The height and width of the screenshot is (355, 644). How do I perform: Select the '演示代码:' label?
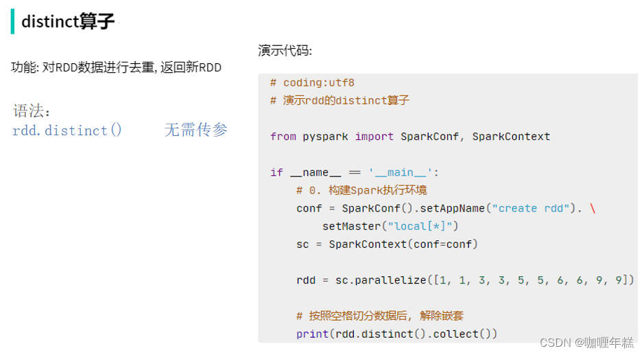pyautogui.click(x=285, y=51)
